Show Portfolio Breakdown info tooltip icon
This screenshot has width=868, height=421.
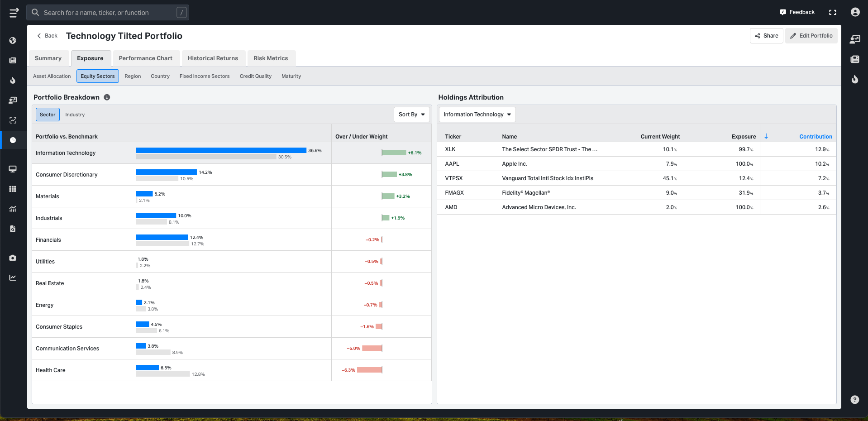(107, 97)
